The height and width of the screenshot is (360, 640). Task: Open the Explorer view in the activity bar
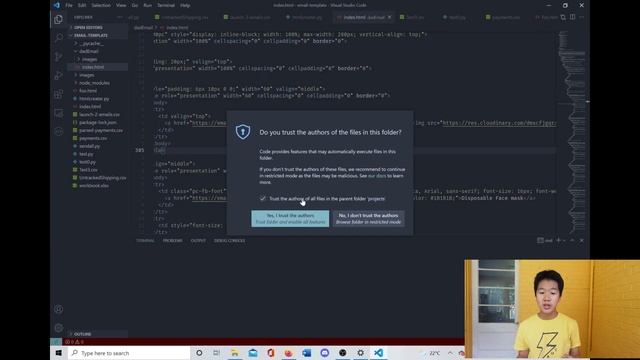[58, 19]
